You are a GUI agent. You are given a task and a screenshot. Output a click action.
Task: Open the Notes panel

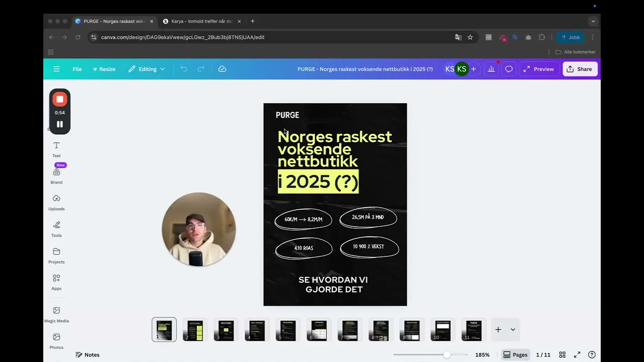pos(88,355)
